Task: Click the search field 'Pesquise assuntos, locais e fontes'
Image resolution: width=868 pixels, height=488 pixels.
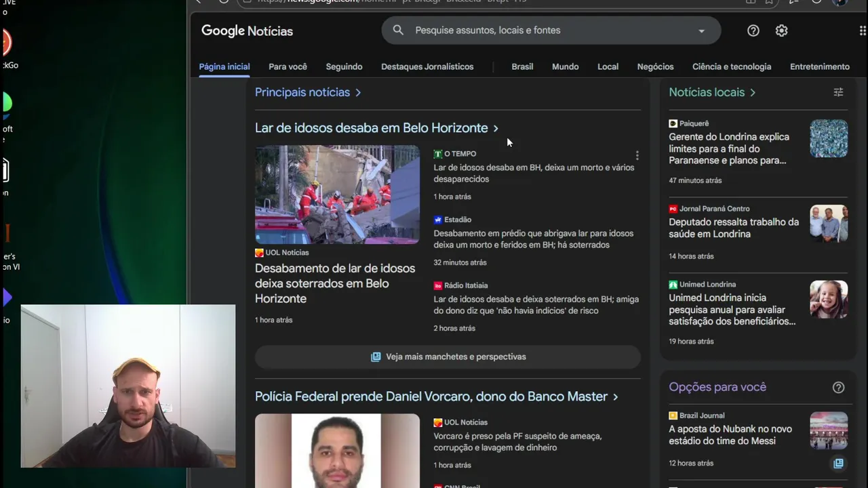Action: tap(551, 30)
